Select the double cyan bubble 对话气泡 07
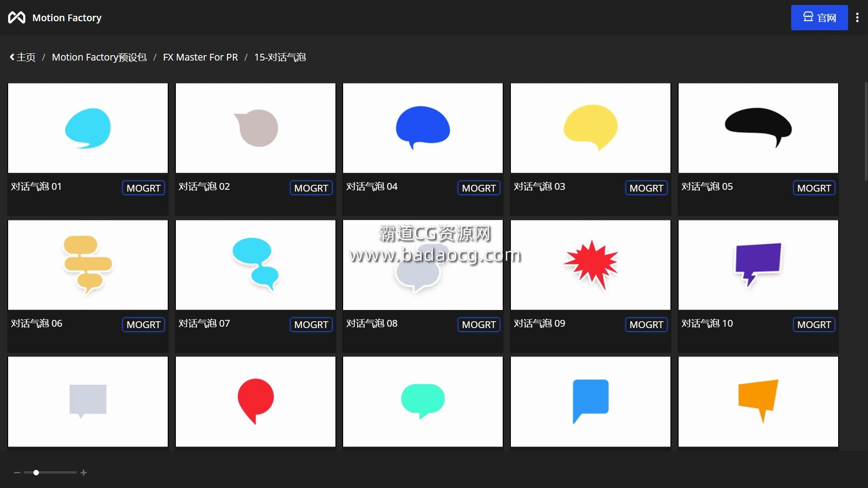Image resolution: width=868 pixels, height=488 pixels. click(255, 265)
